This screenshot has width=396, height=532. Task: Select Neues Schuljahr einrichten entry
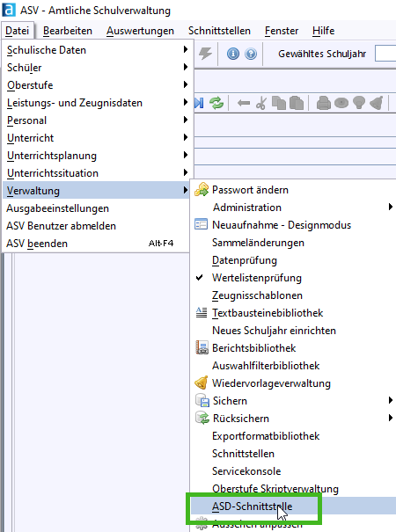(294, 331)
